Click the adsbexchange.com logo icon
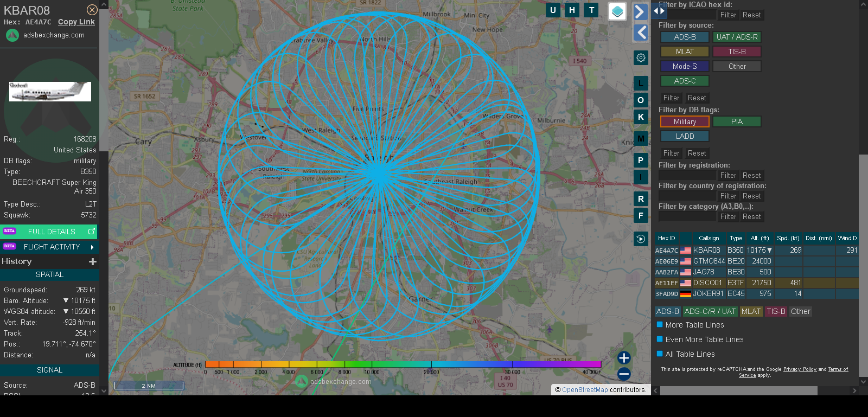The width and height of the screenshot is (868, 417). pos(12,35)
